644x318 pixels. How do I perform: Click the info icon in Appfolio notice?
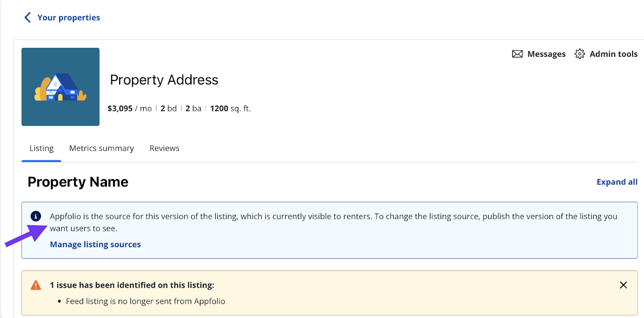36,216
